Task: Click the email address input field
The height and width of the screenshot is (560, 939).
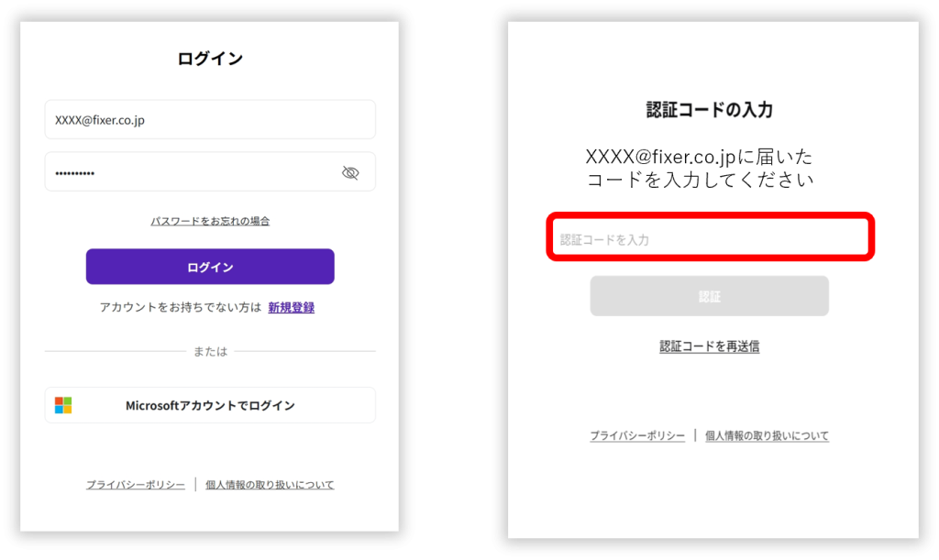Action: click(x=209, y=119)
